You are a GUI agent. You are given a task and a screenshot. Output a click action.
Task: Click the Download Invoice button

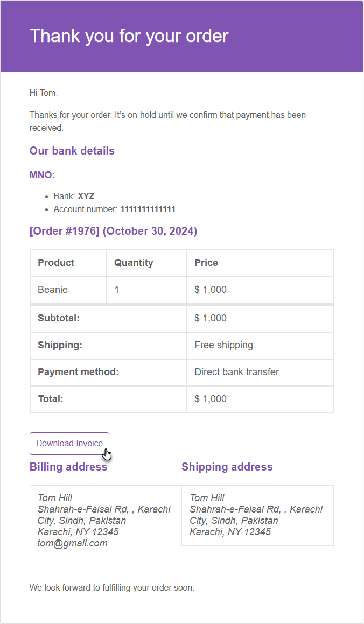[x=69, y=443]
